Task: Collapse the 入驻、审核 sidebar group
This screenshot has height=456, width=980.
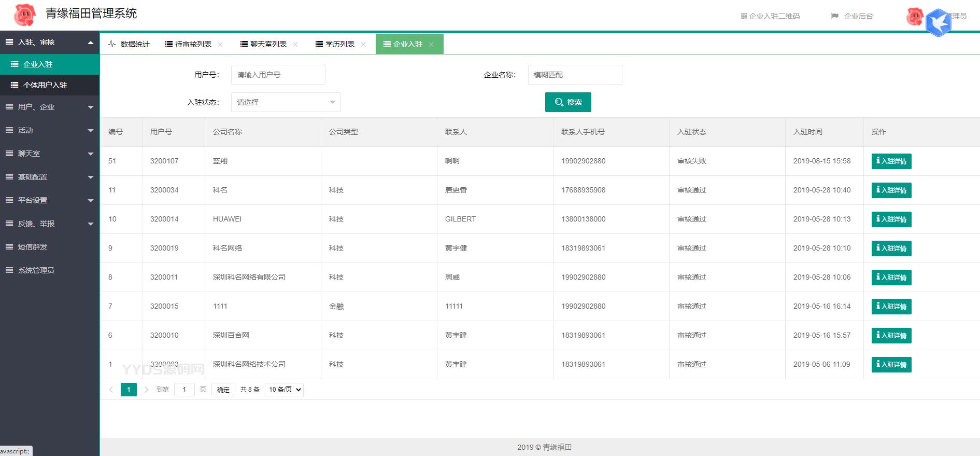Action: [91, 43]
